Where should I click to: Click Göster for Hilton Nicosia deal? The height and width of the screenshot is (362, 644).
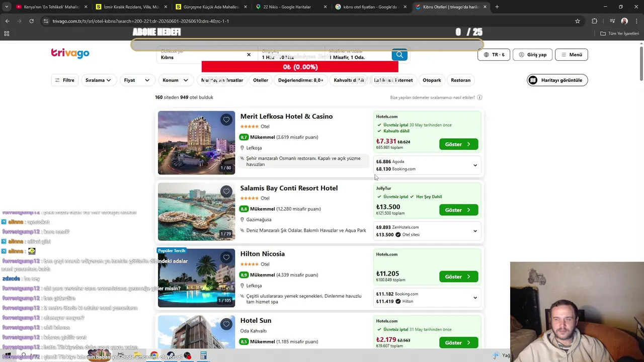click(x=458, y=277)
